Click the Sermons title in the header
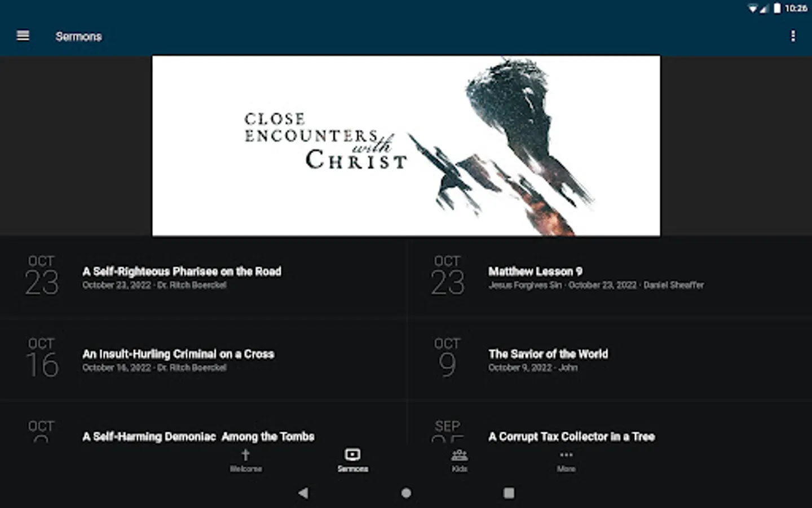Image resolution: width=812 pixels, height=508 pixels. pyautogui.click(x=78, y=36)
